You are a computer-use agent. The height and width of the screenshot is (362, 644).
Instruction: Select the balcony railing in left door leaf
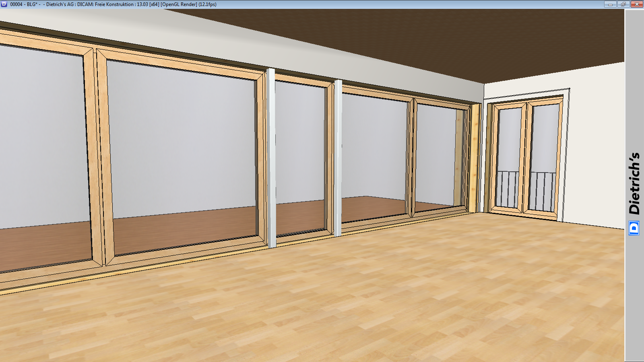[x=508, y=188]
